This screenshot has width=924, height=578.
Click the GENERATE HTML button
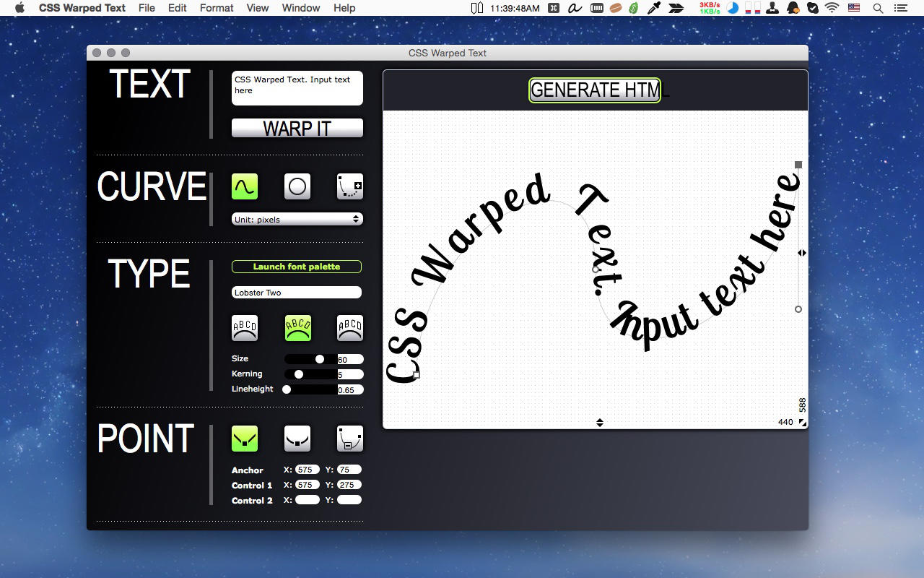click(595, 90)
